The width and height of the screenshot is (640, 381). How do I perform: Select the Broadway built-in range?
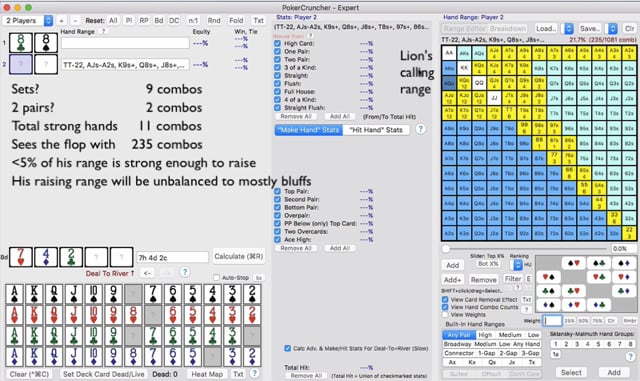pos(457,344)
